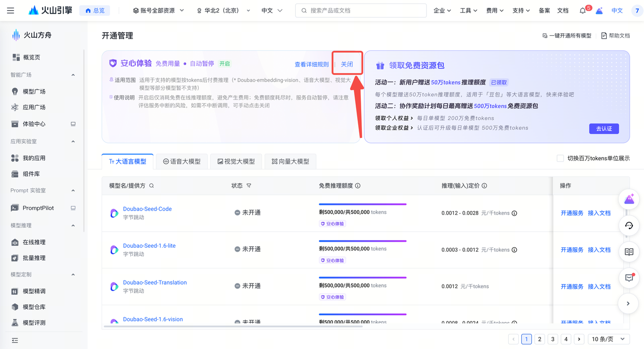Open 我的应用 in the sidebar
This screenshot has height=349, width=644.
coord(34,158)
